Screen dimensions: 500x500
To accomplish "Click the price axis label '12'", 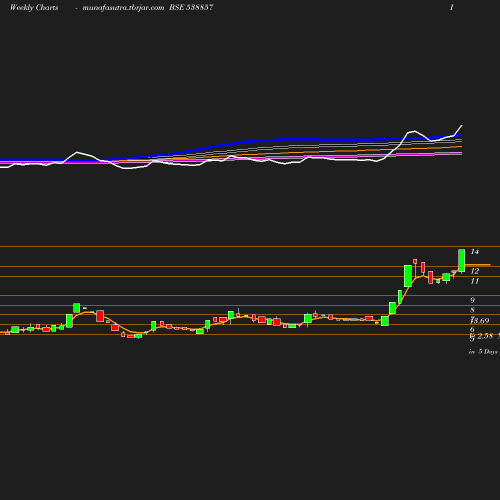I will click(475, 271).
